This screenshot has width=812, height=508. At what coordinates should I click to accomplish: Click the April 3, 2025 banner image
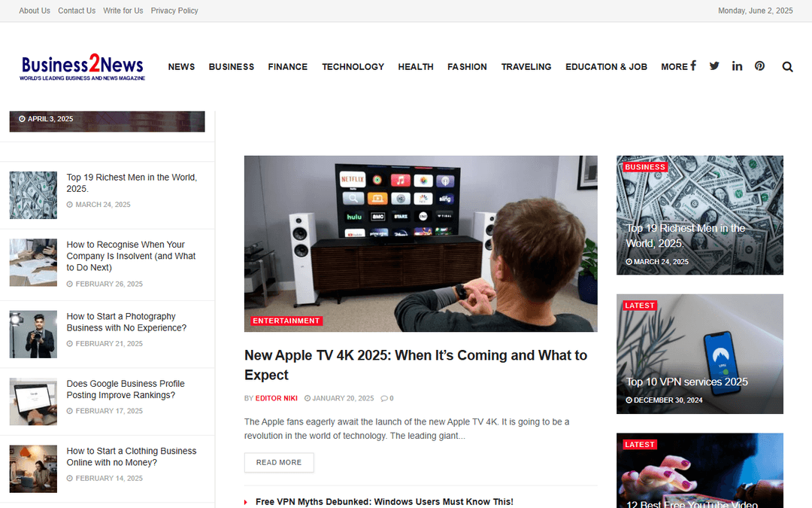pyautogui.click(x=108, y=121)
